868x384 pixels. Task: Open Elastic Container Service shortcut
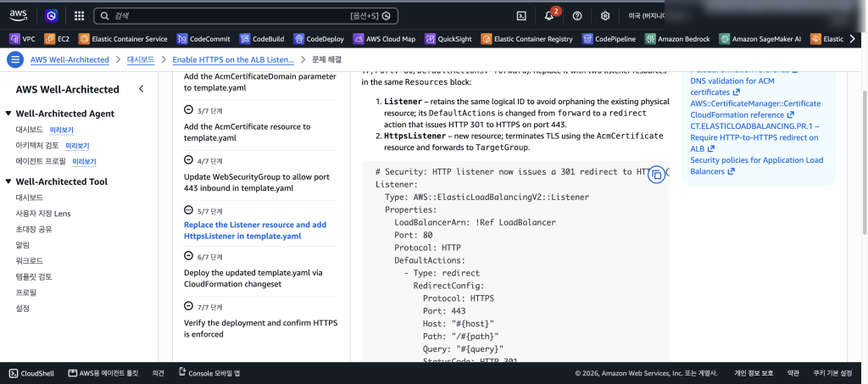click(123, 39)
